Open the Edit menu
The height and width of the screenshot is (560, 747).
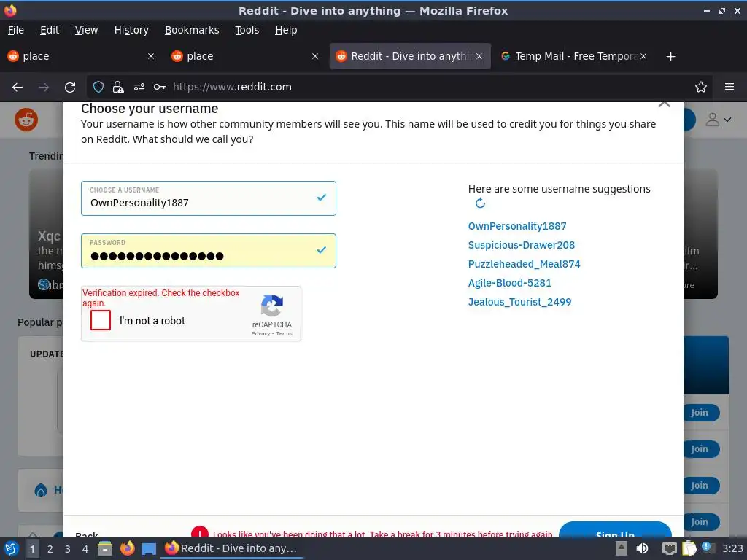(x=50, y=30)
